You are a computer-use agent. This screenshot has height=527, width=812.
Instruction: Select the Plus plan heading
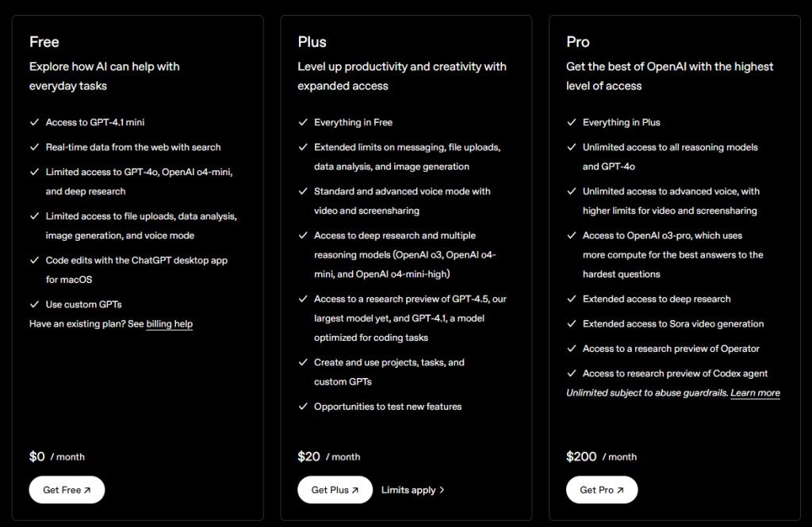pyautogui.click(x=312, y=42)
